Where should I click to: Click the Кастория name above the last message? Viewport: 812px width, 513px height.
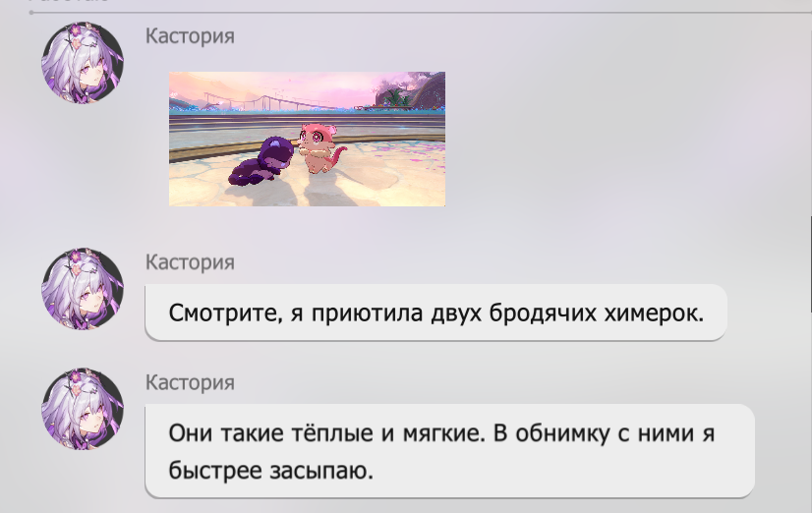[190, 383]
